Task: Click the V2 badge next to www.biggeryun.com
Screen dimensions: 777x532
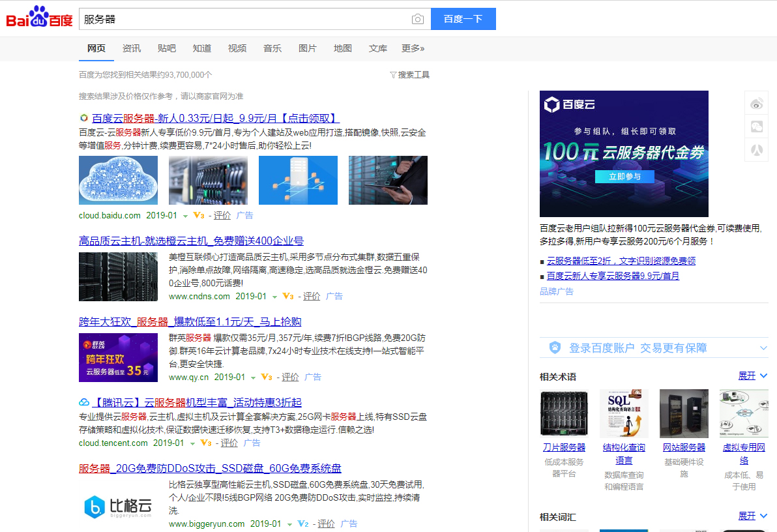Action: pos(302,524)
